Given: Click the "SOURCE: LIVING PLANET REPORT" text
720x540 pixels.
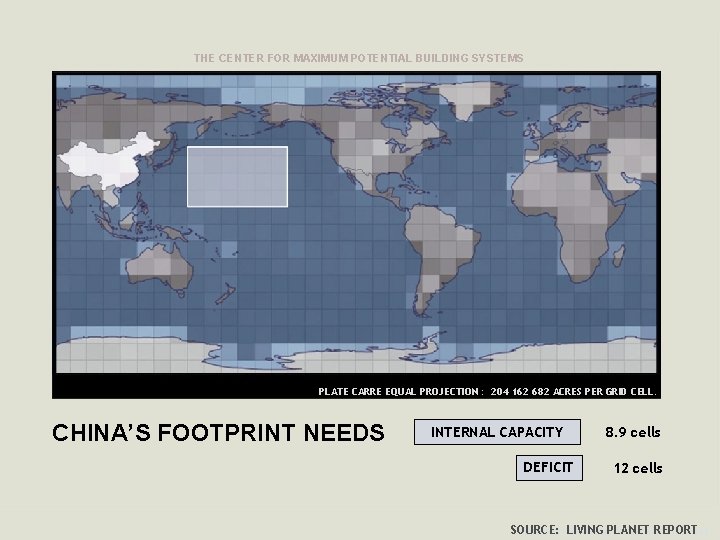Looking at the screenshot, I should pyautogui.click(x=603, y=529).
